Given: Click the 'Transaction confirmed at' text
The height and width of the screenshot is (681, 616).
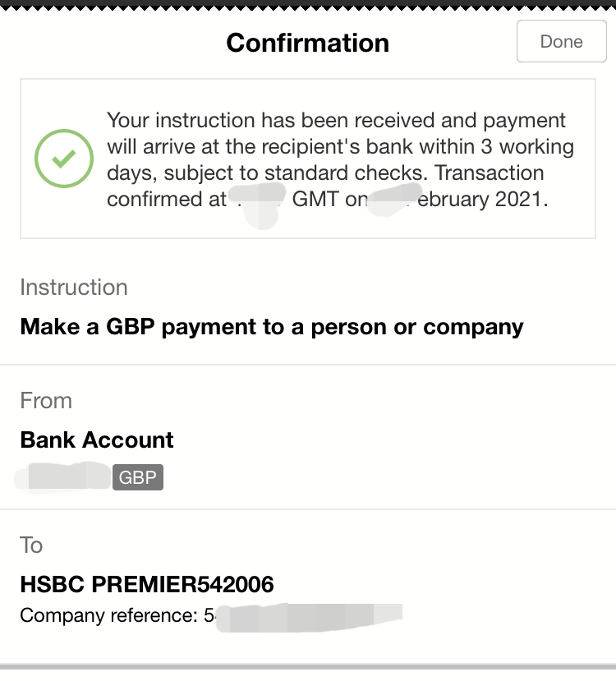Looking at the screenshot, I should [x=166, y=199].
